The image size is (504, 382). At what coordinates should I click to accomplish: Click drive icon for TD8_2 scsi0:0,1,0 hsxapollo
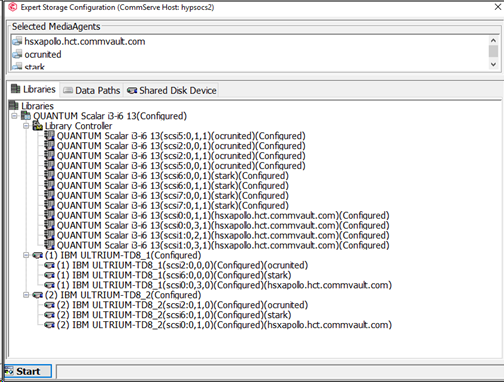(49, 325)
